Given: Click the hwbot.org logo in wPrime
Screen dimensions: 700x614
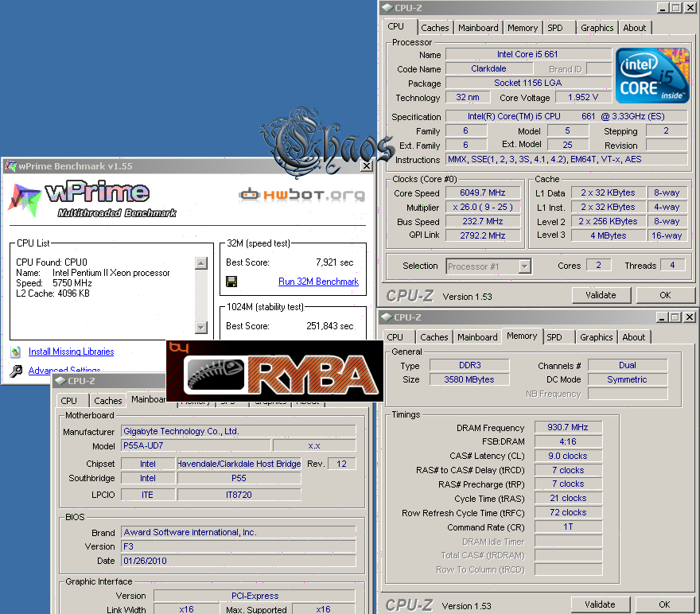Looking at the screenshot, I should click(302, 195).
